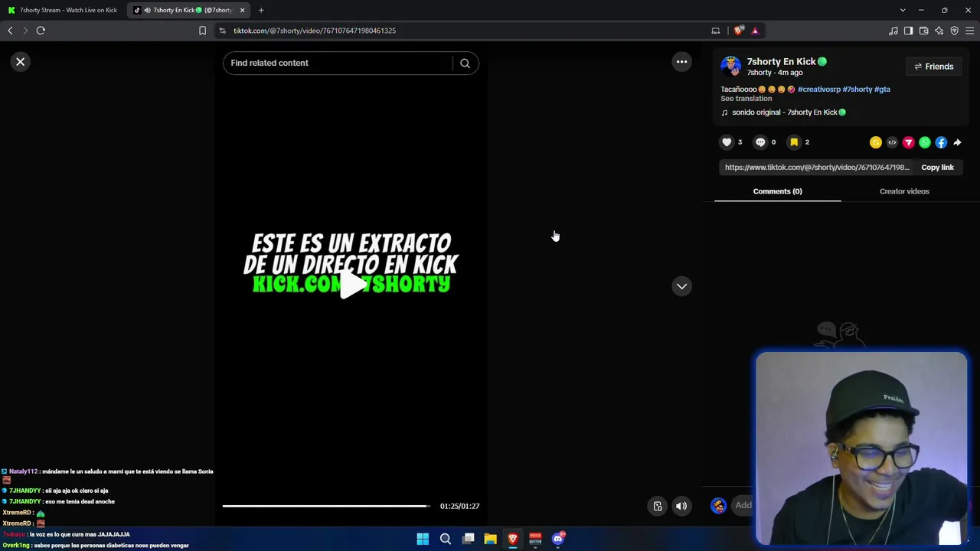
Task: Open the #creativosrp hashtag
Action: click(x=819, y=90)
